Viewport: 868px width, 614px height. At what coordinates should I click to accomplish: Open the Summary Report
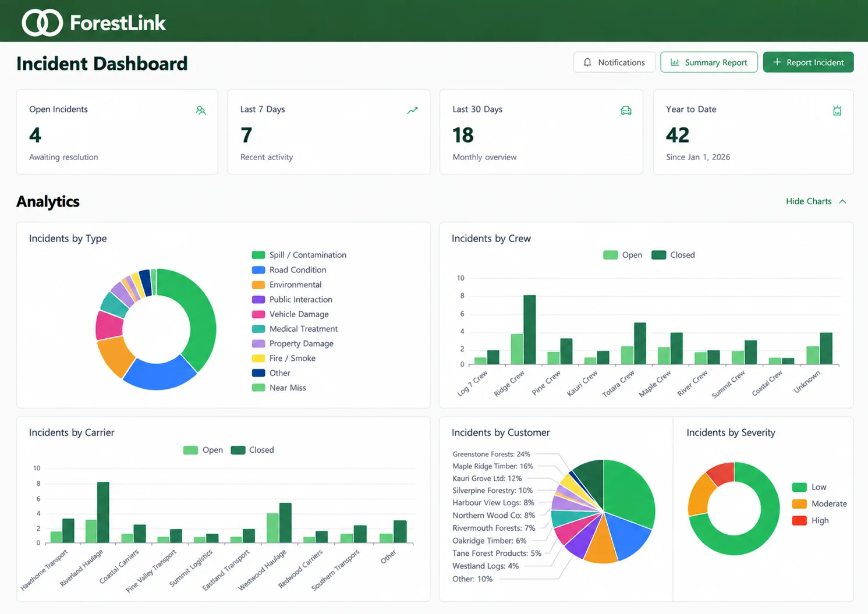click(x=709, y=62)
